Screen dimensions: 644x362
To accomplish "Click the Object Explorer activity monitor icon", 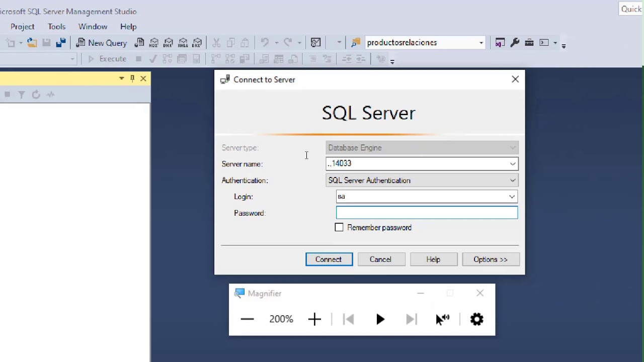I will [x=50, y=95].
